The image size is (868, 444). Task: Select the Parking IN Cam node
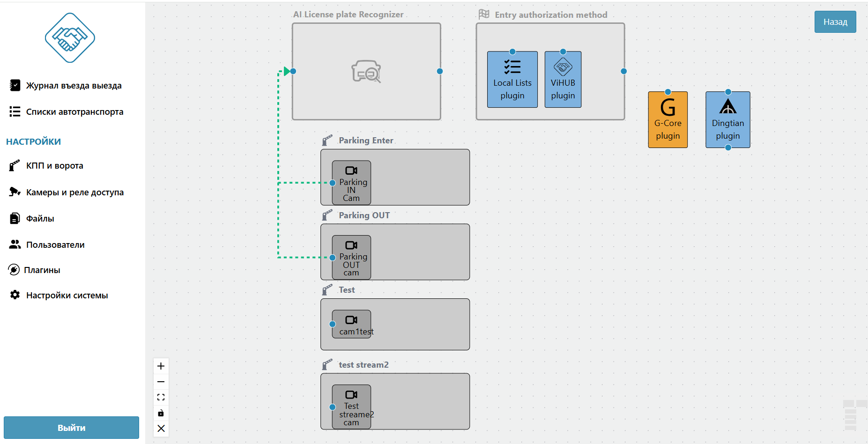tap(351, 183)
